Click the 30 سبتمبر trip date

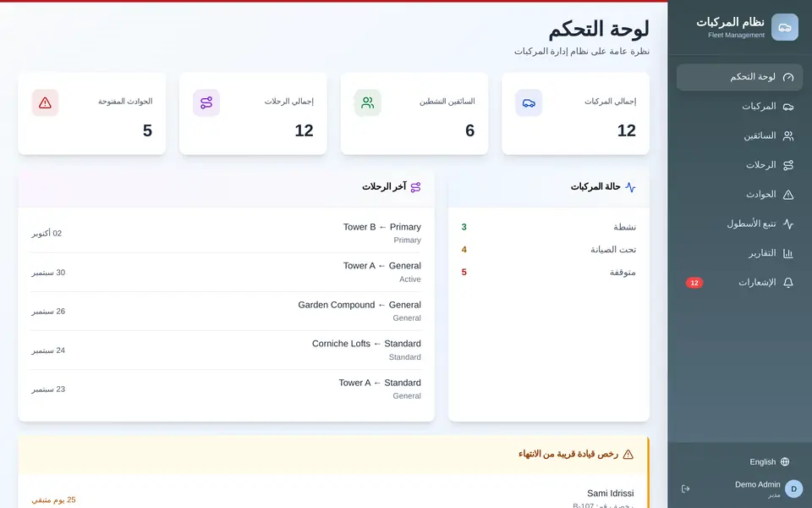(48, 273)
